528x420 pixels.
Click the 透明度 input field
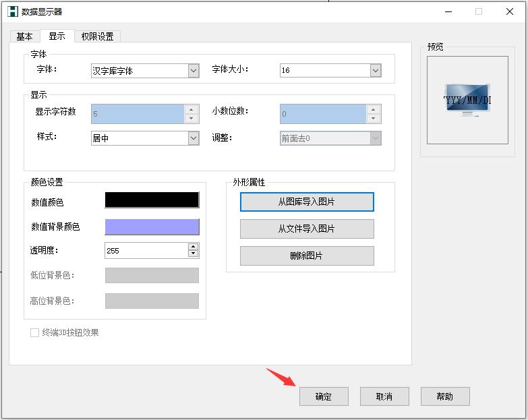(x=146, y=251)
